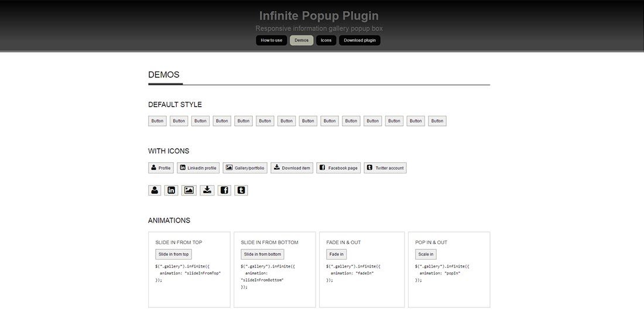Click the icon-only person profile button
The height and width of the screenshot is (322, 644).
(155, 190)
